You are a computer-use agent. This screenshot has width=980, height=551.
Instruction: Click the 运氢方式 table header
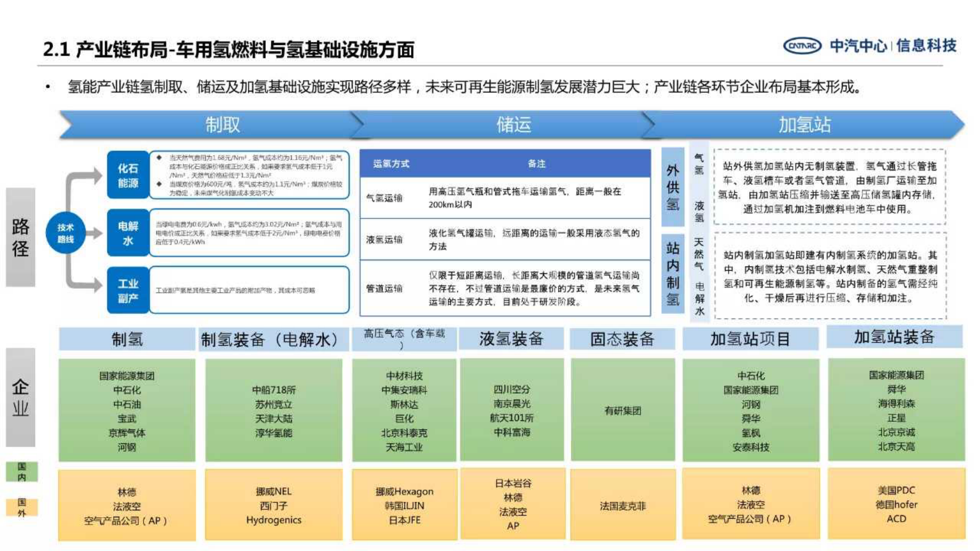391,164
